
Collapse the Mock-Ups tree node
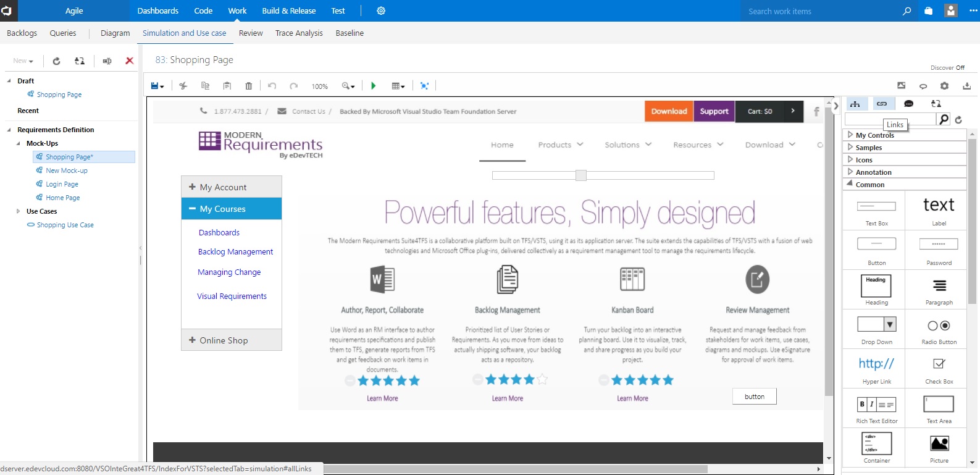tap(18, 143)
